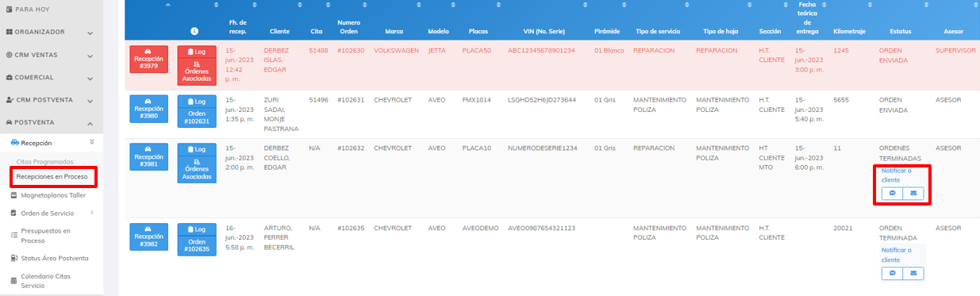This screenshot has height=296, width=980.
Task: Expand the CRM VENTAS menu chevron
Action: click(x=90, y=56)
